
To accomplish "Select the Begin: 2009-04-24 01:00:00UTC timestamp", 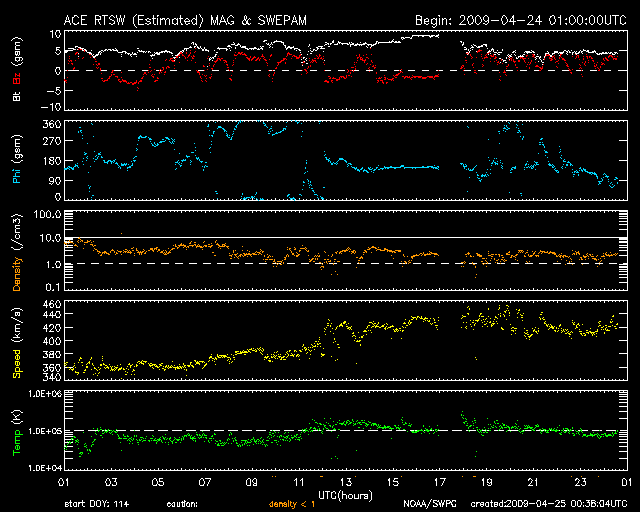I will 521,20.
